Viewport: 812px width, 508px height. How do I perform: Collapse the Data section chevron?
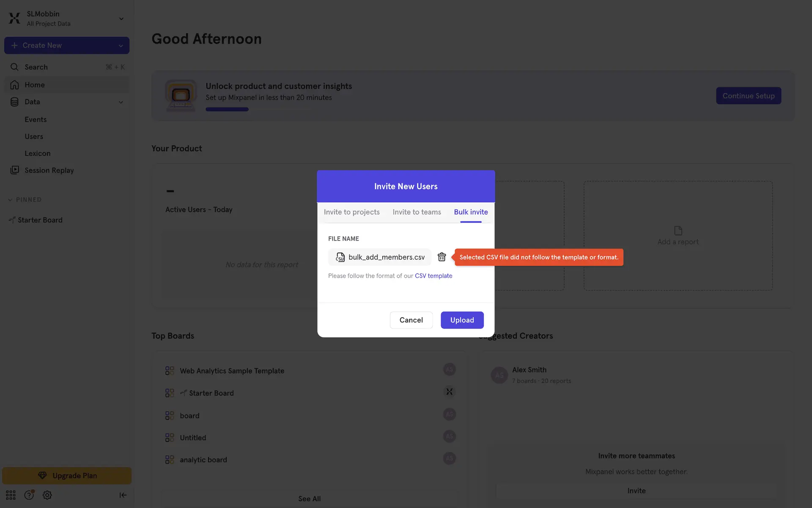click(121, 102)
